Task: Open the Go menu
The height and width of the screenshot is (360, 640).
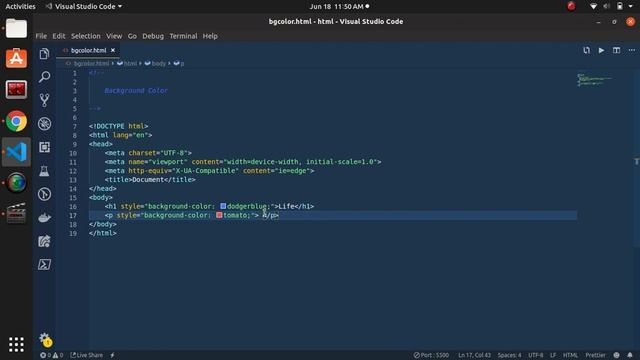Action: click(x=132, y=36)
